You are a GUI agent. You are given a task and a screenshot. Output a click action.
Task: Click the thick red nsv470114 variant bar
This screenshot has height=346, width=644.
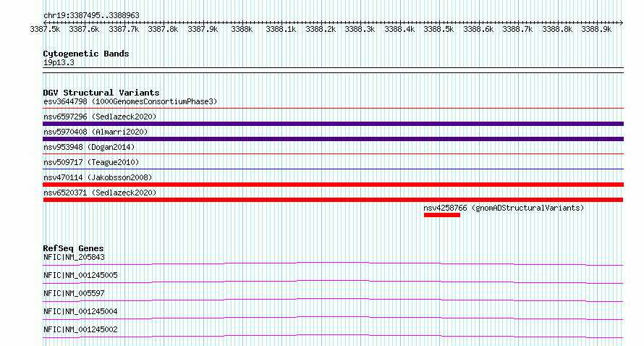[x=333, y=185]
